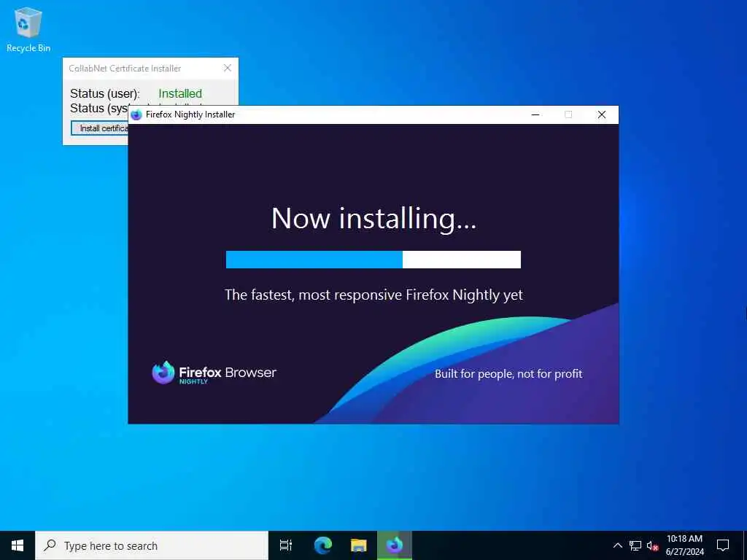Select the Firefox Nightly installer taskbar icon

[x=395, y=545]
